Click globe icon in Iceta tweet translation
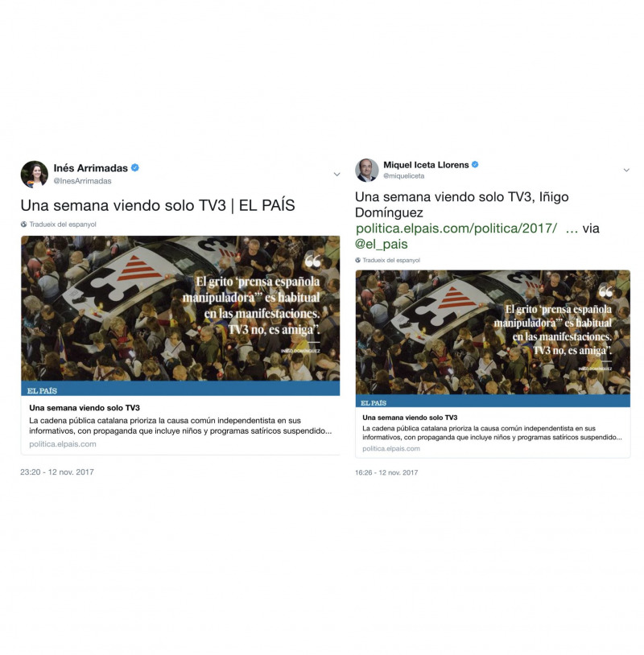This screenshot has height=655, width=644. click(x=357, y=260)
